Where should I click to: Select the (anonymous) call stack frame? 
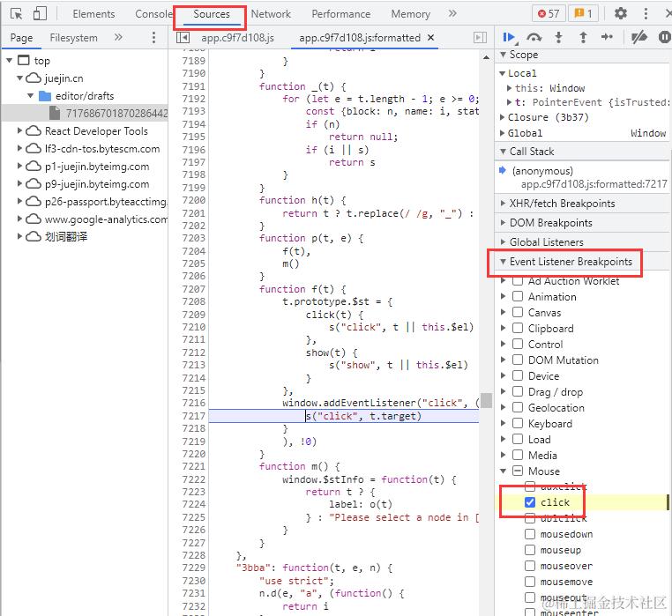(542, 171)
